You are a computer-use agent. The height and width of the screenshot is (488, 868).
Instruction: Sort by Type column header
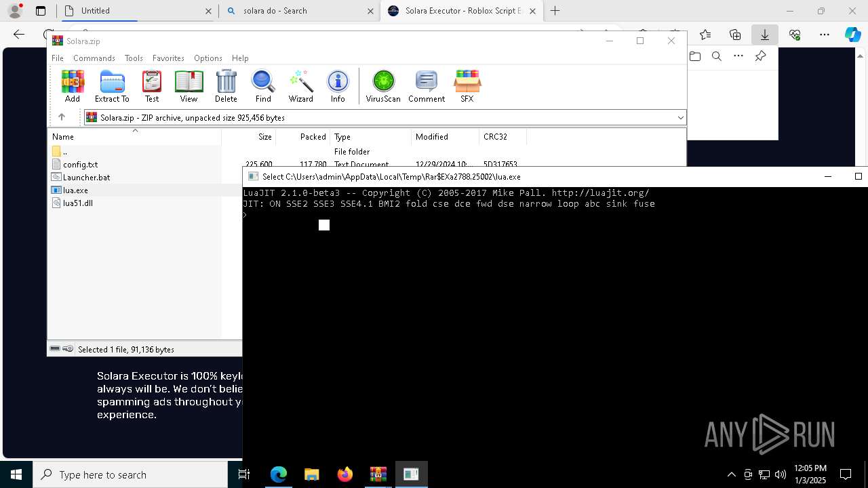pos(370,137)
